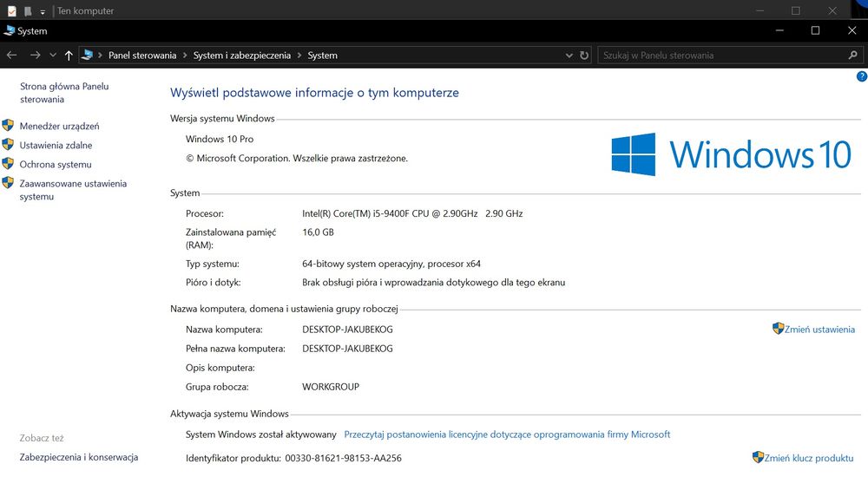Open Ochrona systemu settings
This screenshot has width=868, height=477.
click(56, 165)
